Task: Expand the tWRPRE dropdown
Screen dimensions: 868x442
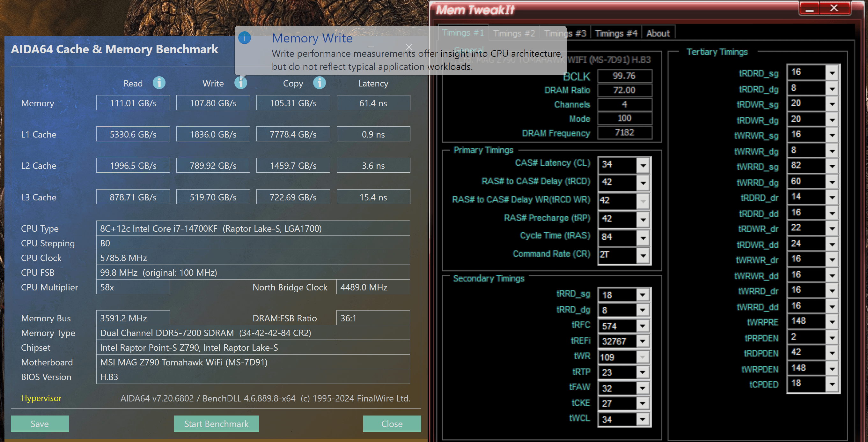Action: [x=832, y=322]
